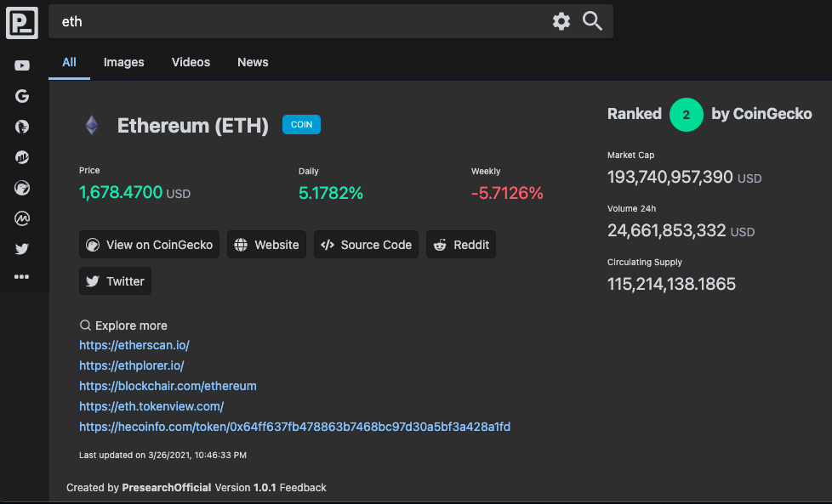Click the daily change 5.1782%

[x=331, y=193]
